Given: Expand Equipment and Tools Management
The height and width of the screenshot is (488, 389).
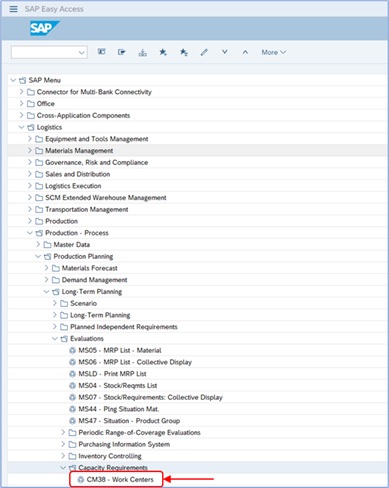Looking at the screenshot, I should 30,139.
